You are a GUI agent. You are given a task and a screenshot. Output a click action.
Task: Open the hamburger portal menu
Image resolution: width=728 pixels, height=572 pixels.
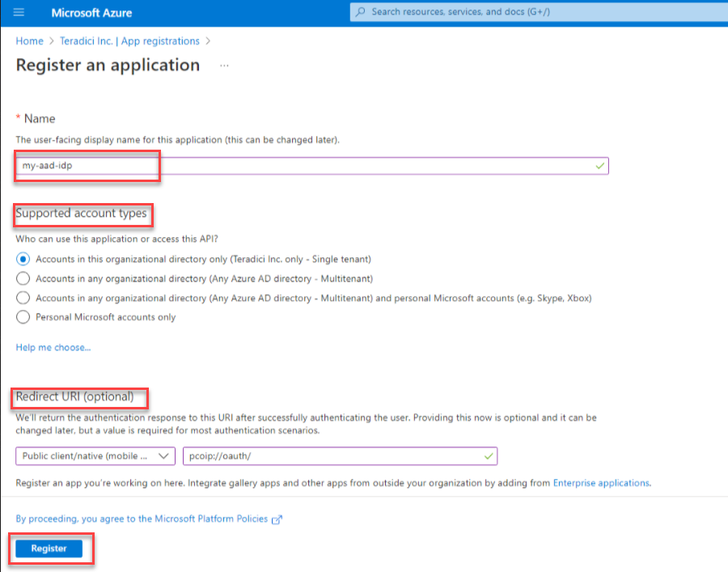pos(19,12)
